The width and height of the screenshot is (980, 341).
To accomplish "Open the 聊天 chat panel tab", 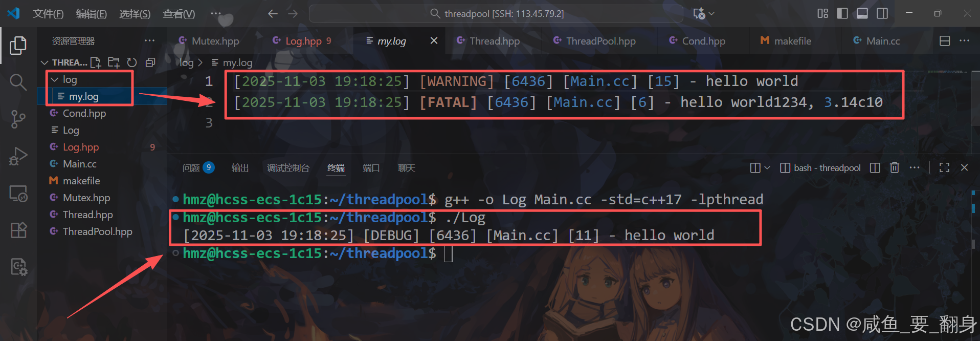I will (x=407, y=168).
